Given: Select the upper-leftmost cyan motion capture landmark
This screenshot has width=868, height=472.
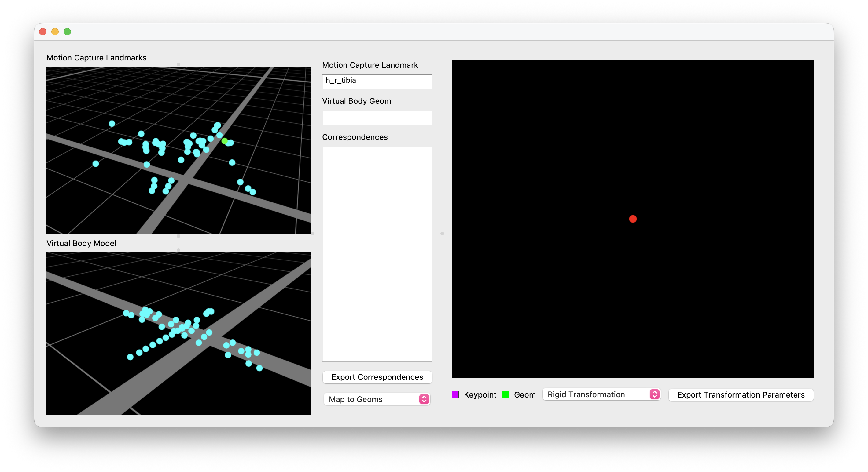Looking at the screenshot, I should [x=112, y=124].
